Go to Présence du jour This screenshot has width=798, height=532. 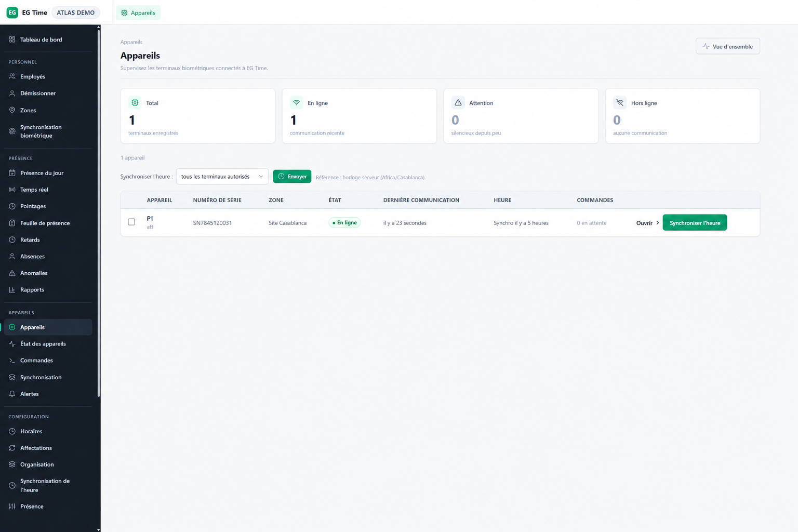[48, 173]
